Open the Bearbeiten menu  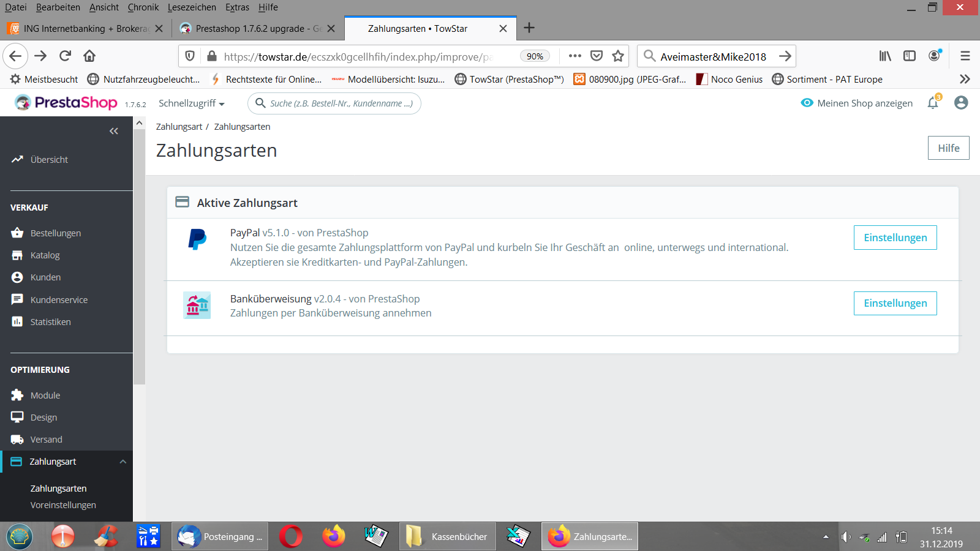58,7
